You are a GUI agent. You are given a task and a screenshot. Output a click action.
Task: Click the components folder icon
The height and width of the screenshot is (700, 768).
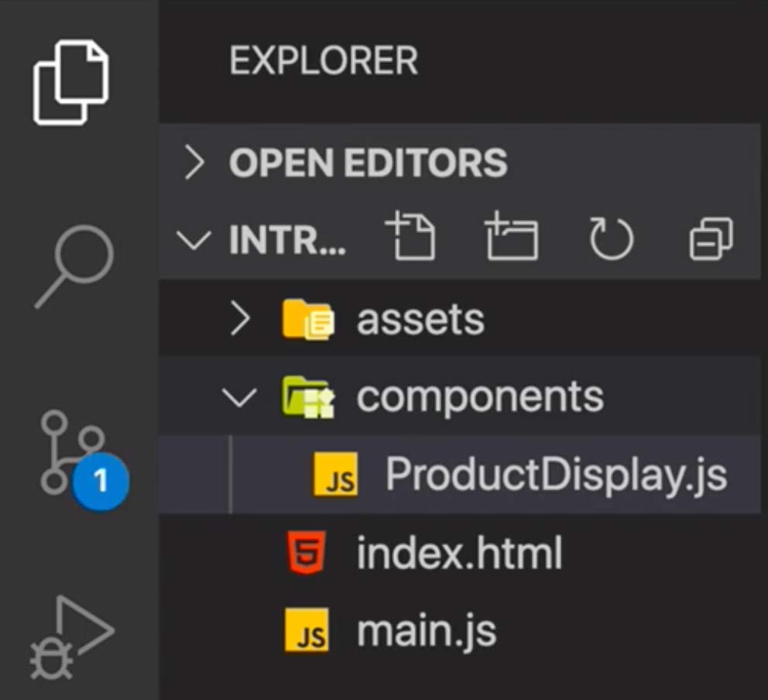[308, 397]
